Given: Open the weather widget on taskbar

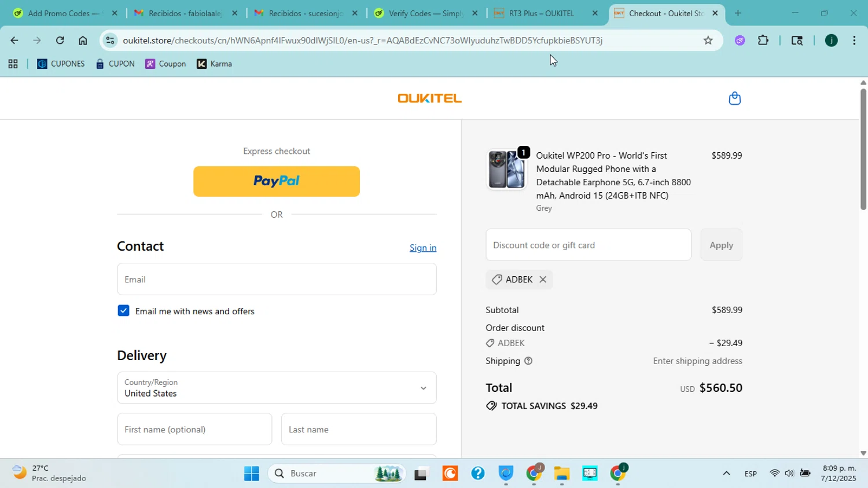Looking at the screenshot, I should coord(50,474).
